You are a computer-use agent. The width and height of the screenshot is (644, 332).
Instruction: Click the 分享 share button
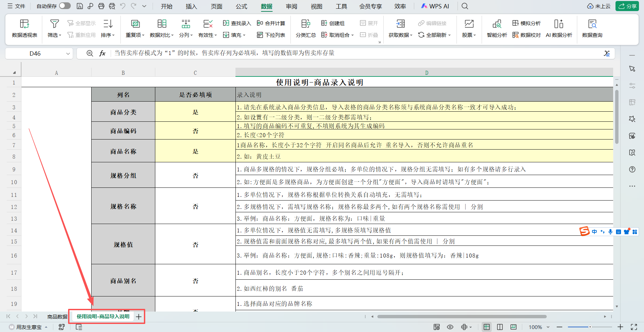pyautogui.click(x=627, y=6)
